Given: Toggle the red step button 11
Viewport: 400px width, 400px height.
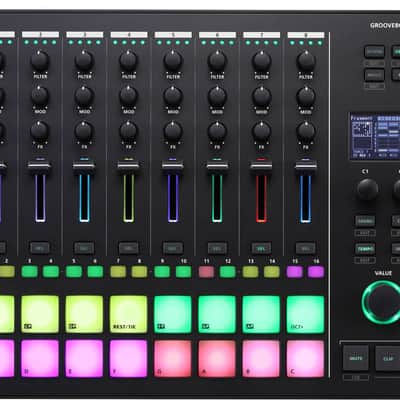Looking at the screenshot, I should 206,272.
